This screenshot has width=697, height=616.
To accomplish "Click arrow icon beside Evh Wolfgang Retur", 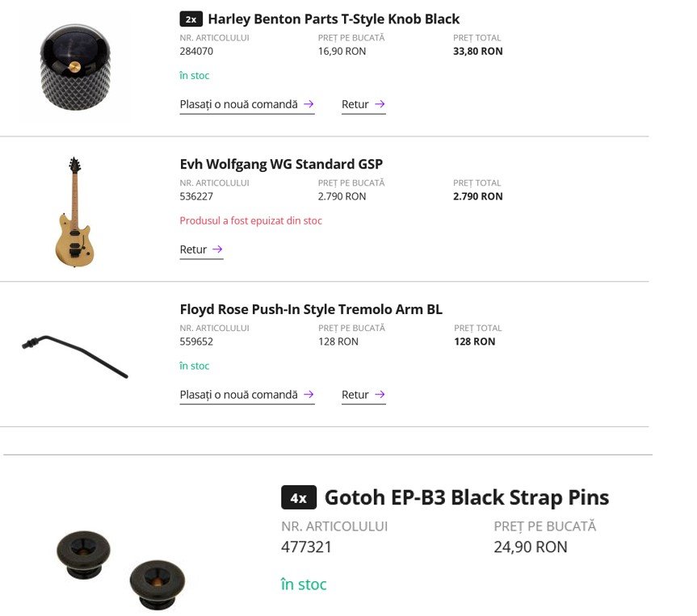I will [217, 249].
